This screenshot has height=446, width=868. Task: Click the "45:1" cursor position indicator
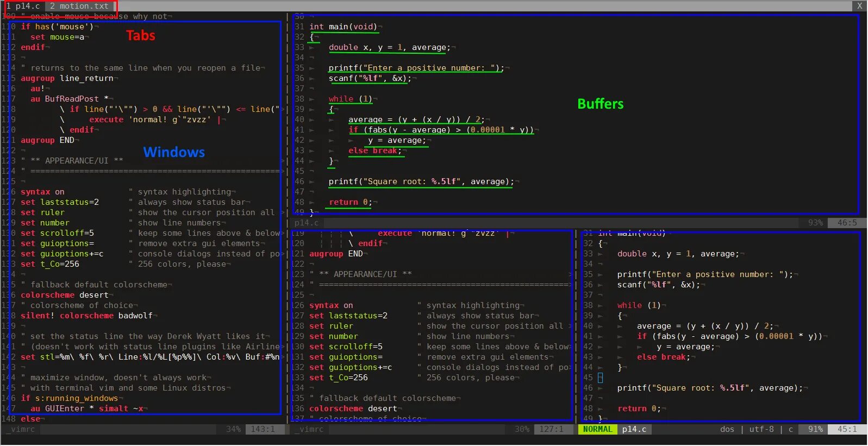(847, 429)
